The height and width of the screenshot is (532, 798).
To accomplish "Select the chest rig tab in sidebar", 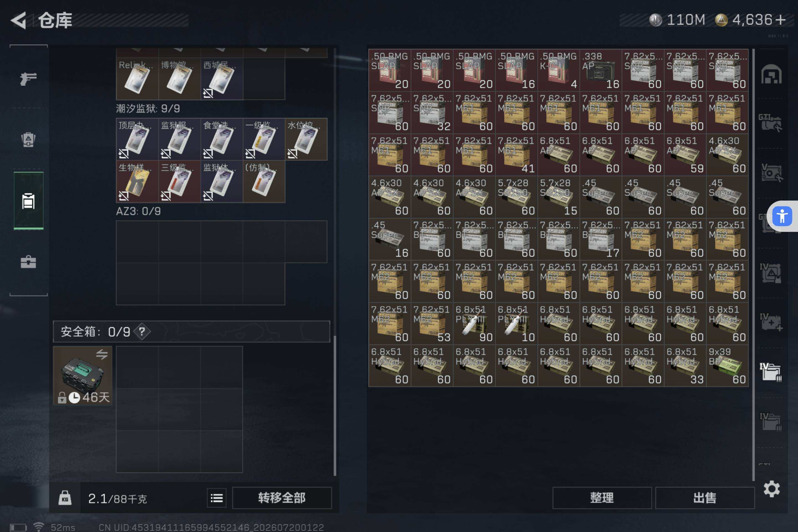I will tap(28, 201).
